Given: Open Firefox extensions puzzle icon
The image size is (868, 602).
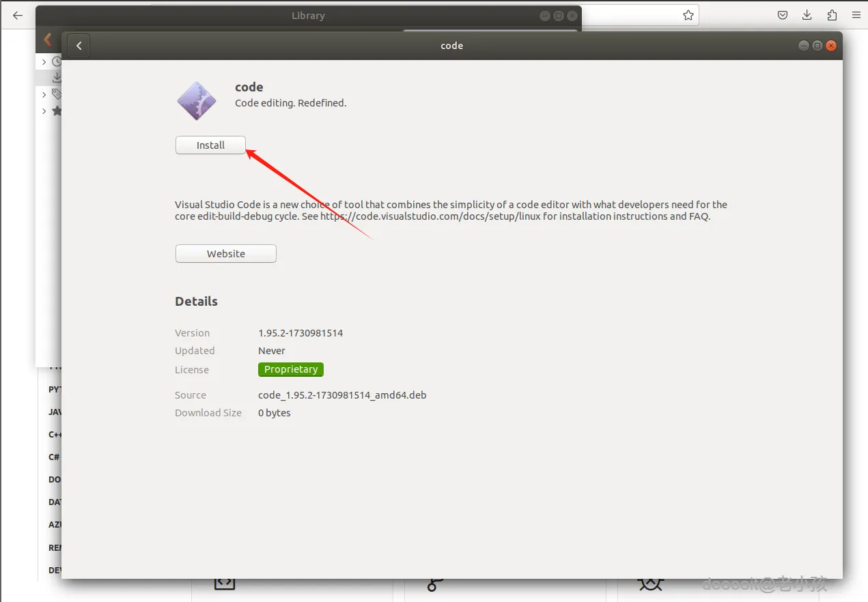Looking at the screenshot, I should [x=832, y=15].
